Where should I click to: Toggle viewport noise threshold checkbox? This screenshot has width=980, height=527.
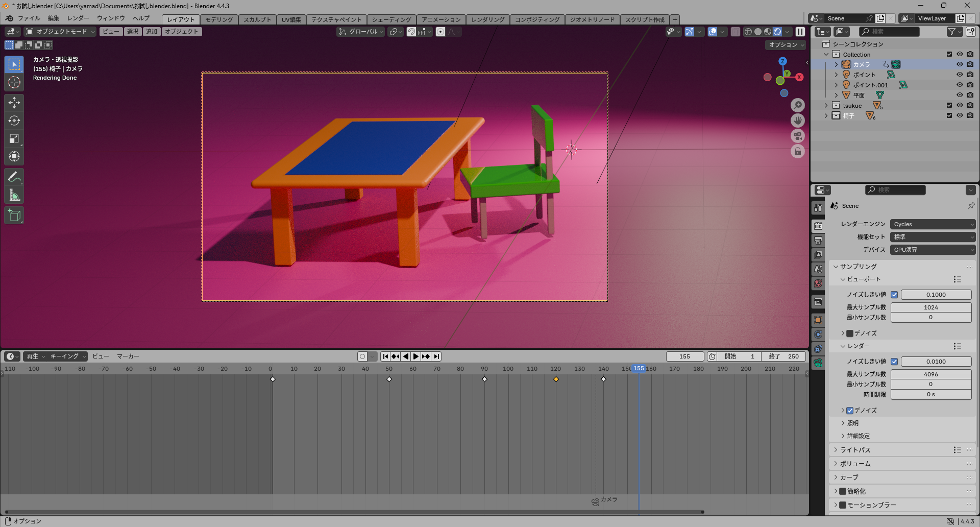click(x=894, y=295)
